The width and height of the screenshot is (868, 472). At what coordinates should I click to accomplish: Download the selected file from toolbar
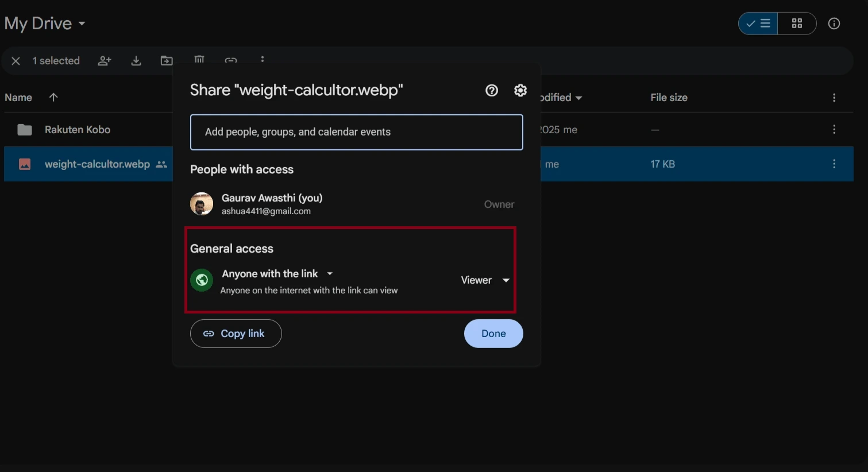(x=136, y=60)
